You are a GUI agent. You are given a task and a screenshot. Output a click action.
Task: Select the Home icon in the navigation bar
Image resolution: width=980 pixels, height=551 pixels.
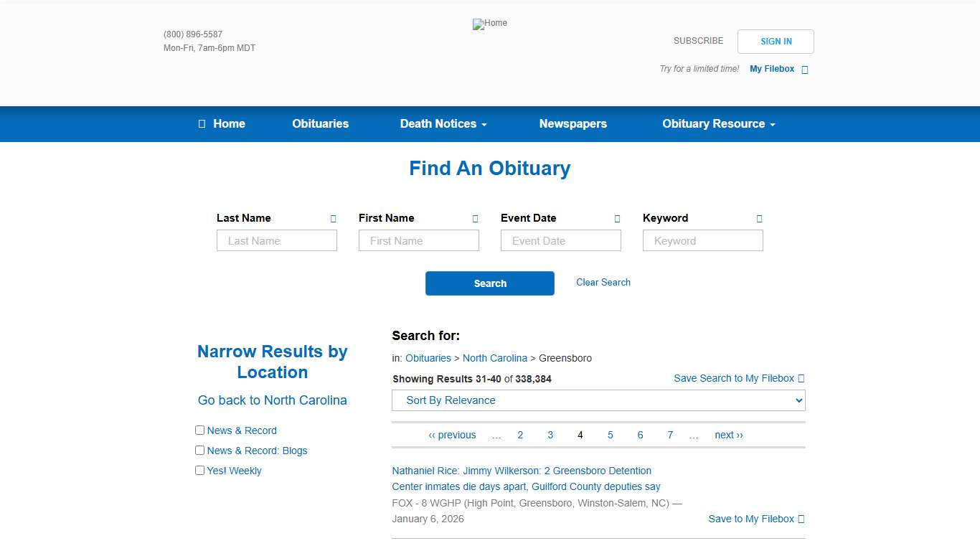202,123
